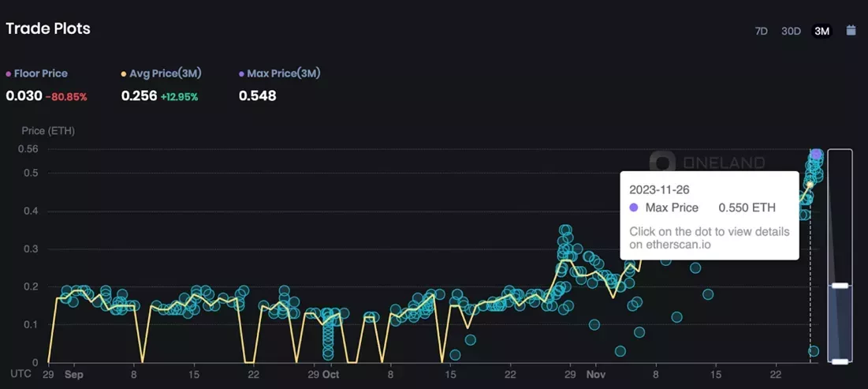Click the bottom handle of the price range slider
Image resolution: width=868 pixels, height=389 pixels.
click(840, 361)
